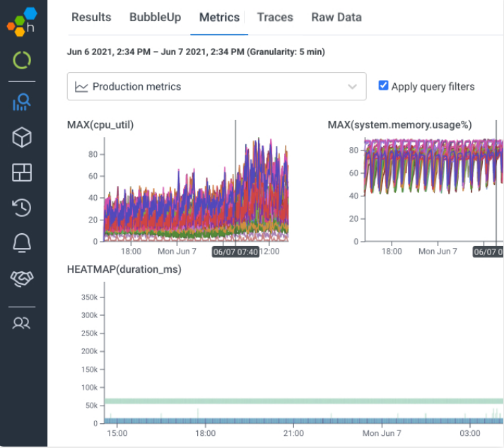This screenshot has height=448, width=504.
Task: Open the query history clock icon
Action: pos(22,208)
